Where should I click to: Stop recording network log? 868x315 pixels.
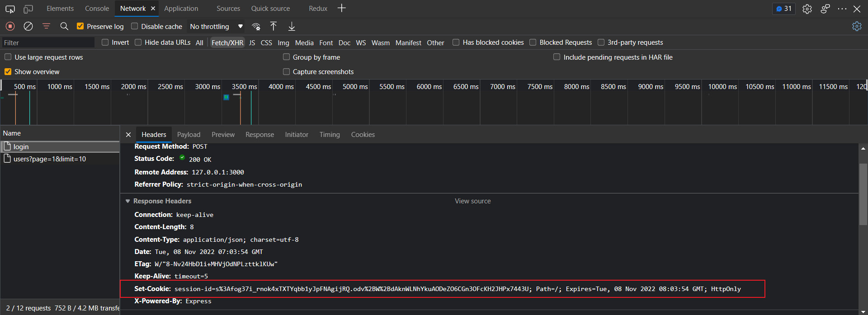click(10, 26)
